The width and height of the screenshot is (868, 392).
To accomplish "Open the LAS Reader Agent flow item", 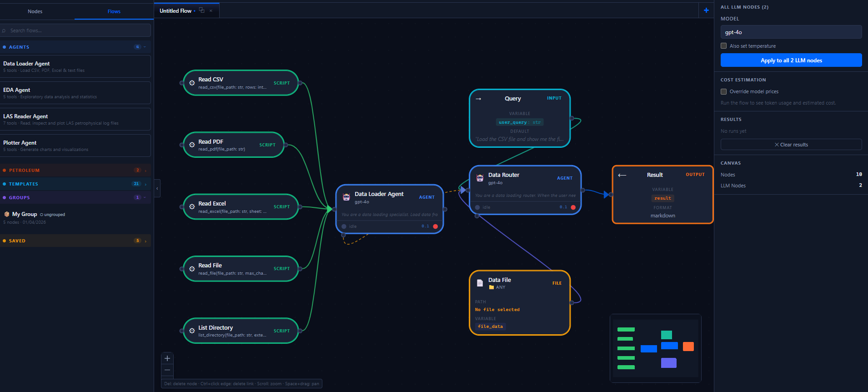I will click(x=75, y=120).
